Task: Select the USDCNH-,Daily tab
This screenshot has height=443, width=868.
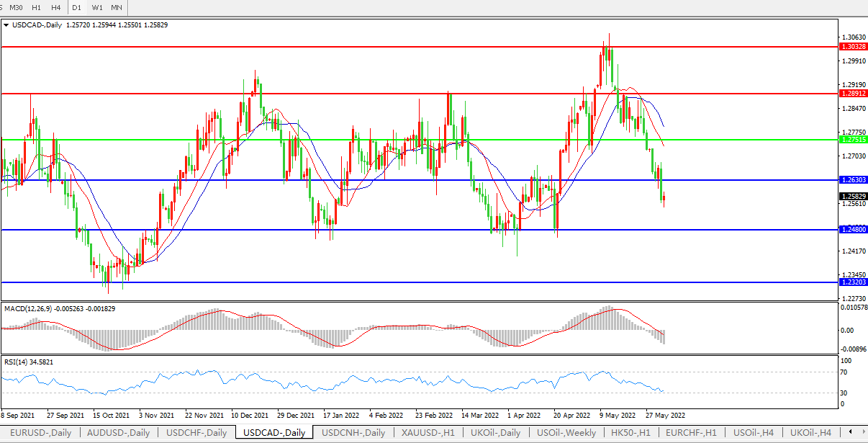Action: pyautogui.click(x=353, y=433)
